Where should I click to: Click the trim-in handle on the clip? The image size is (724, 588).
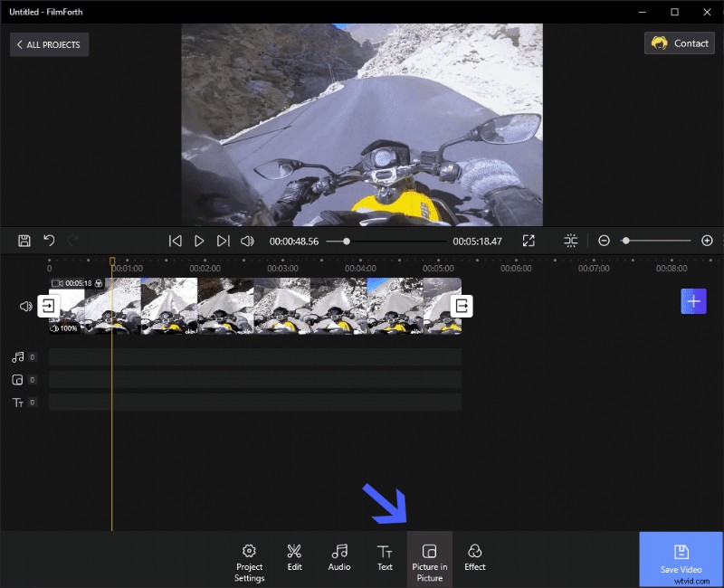coord(50,306)
